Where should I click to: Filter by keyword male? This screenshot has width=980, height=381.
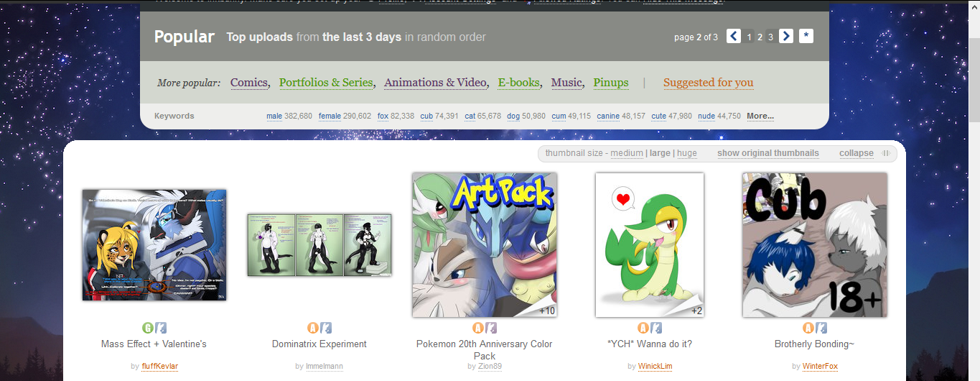coord(274,116)
